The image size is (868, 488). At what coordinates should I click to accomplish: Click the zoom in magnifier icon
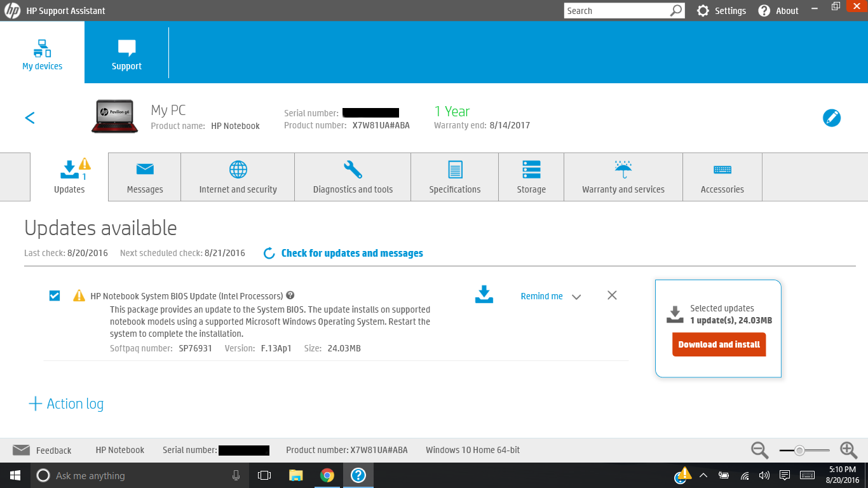[x=848, y=450]
